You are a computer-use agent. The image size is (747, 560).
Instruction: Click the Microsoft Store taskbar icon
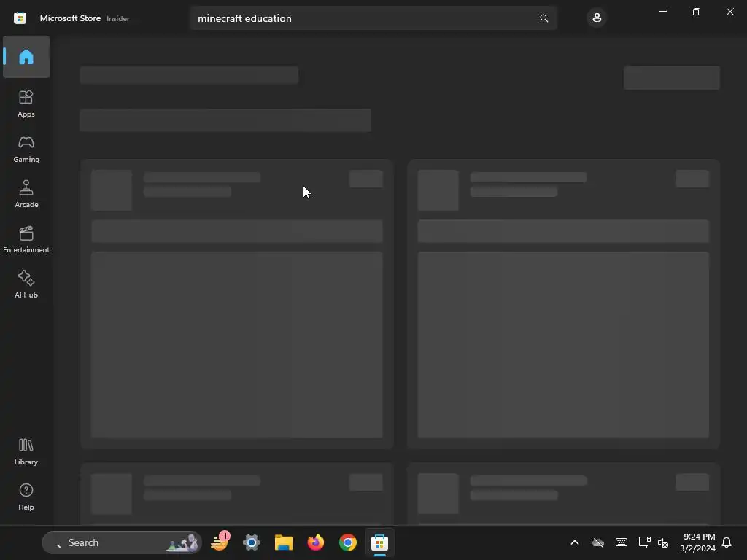point(379,542)
